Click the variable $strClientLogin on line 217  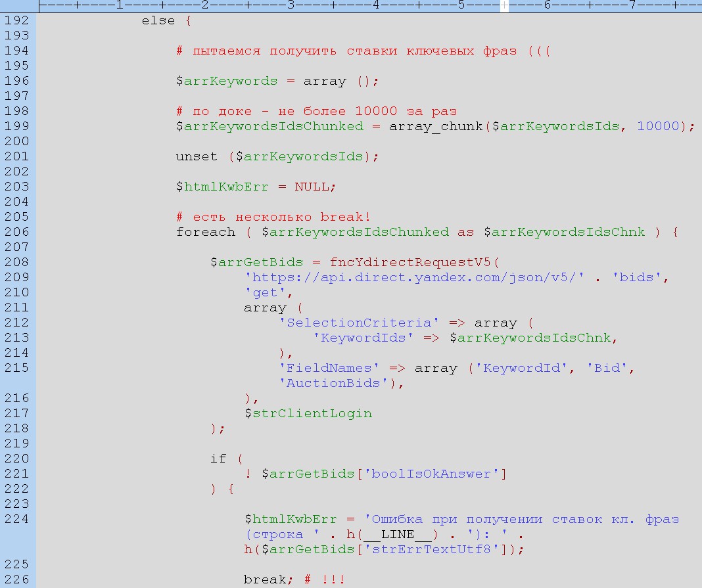point(308,413)
